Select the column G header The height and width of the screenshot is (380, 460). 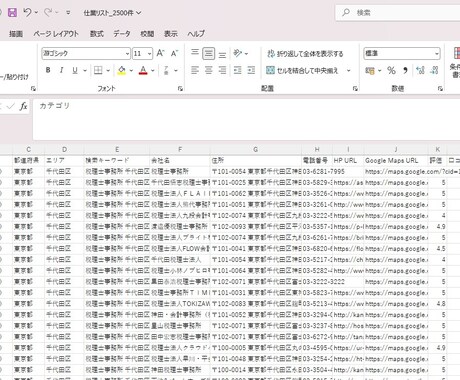[256, 149]
